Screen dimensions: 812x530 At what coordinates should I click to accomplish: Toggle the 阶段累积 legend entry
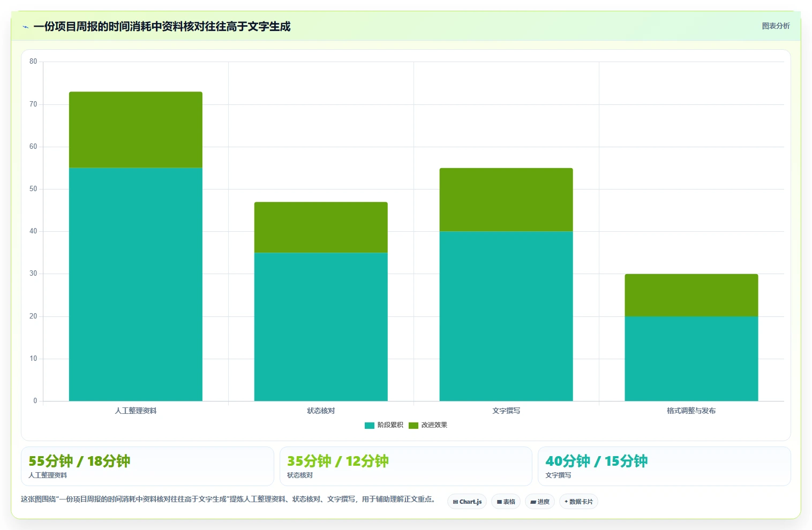[384, 425]
